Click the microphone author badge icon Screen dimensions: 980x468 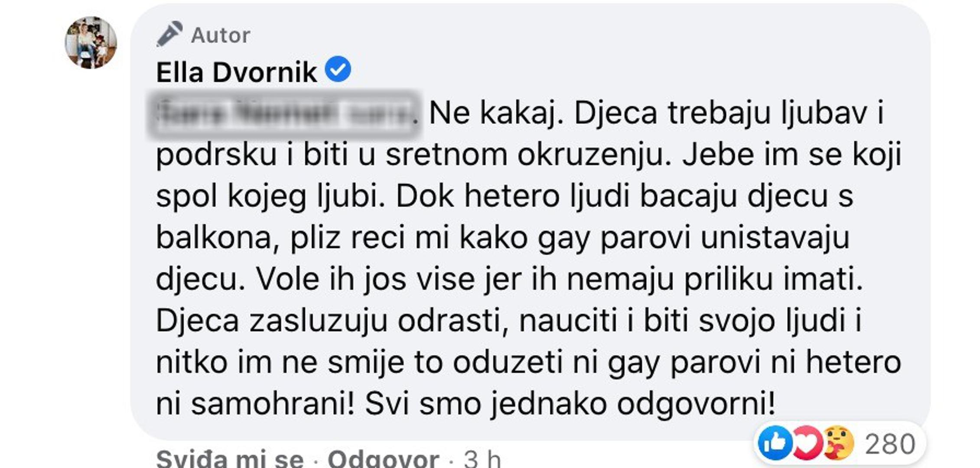pos(169,34)
